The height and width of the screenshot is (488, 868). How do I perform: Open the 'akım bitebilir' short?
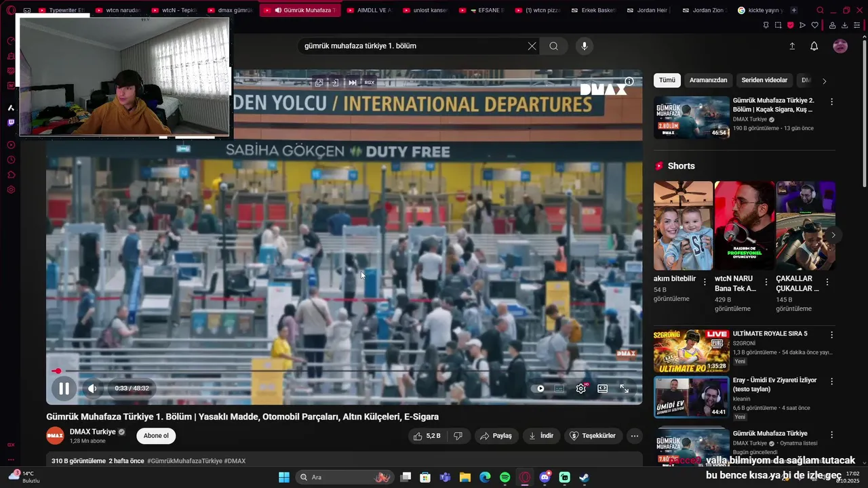[x=683, y=226]
